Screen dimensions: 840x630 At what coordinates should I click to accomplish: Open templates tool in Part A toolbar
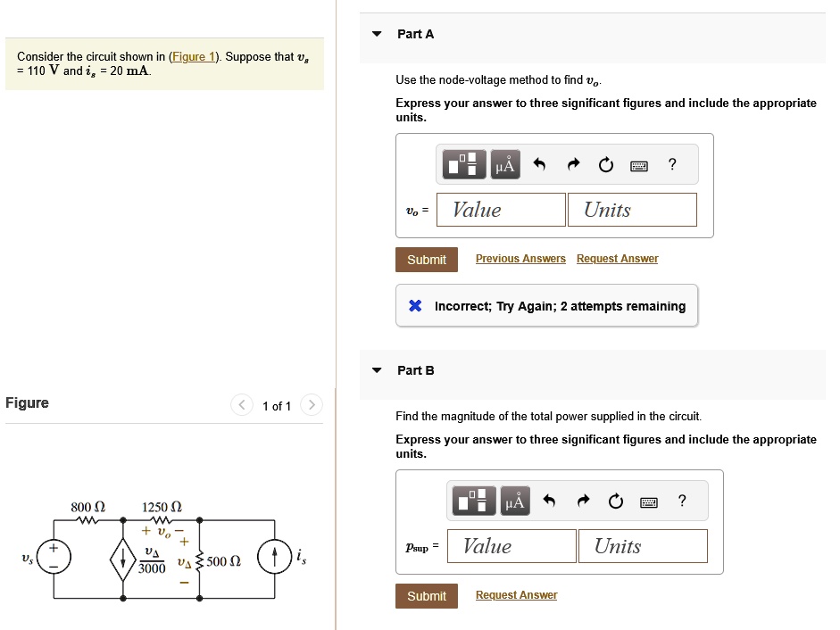(464, 164)
